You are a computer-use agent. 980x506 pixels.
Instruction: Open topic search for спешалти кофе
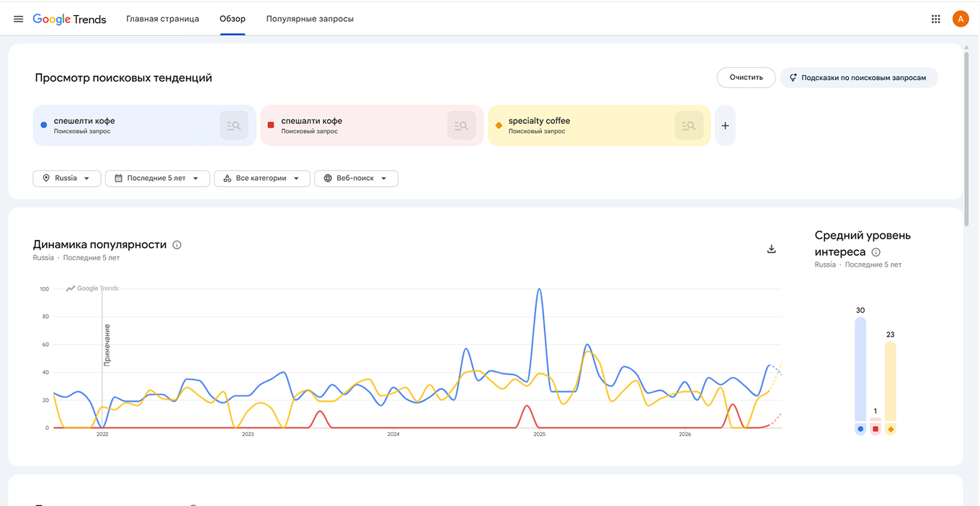pyautogui.click(x=461, y=125)
